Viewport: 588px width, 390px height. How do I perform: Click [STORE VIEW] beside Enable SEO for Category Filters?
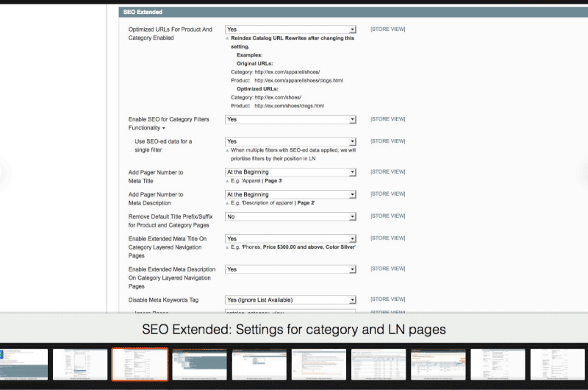click(x=388, y=119)
